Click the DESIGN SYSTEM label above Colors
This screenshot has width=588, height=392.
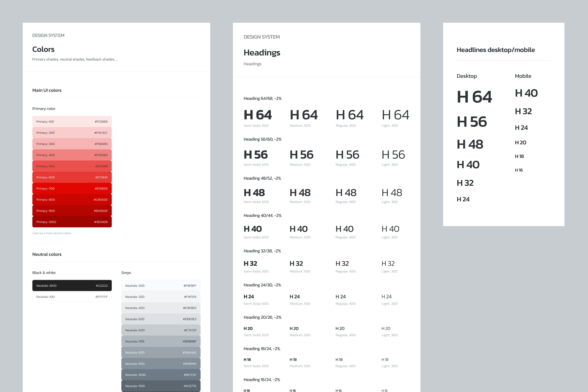(x=48, y=35)
